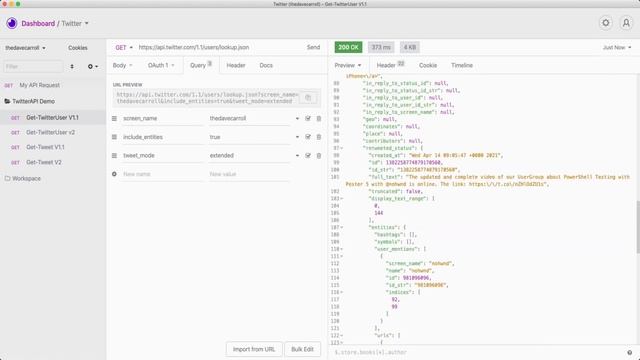640x360 pixels.
Task: Collapse user_mentions array at line 110
Action: 342,249
